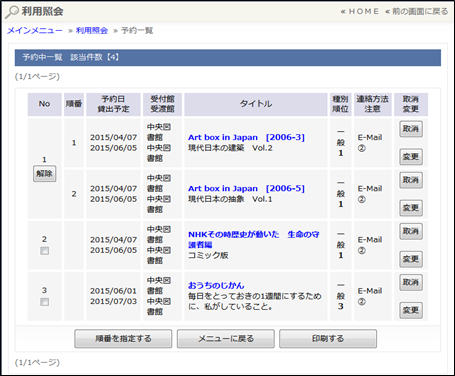Click 取消 for Art box [2006-5] row
This screenshot has width=455, height=376.
(411, 180)
